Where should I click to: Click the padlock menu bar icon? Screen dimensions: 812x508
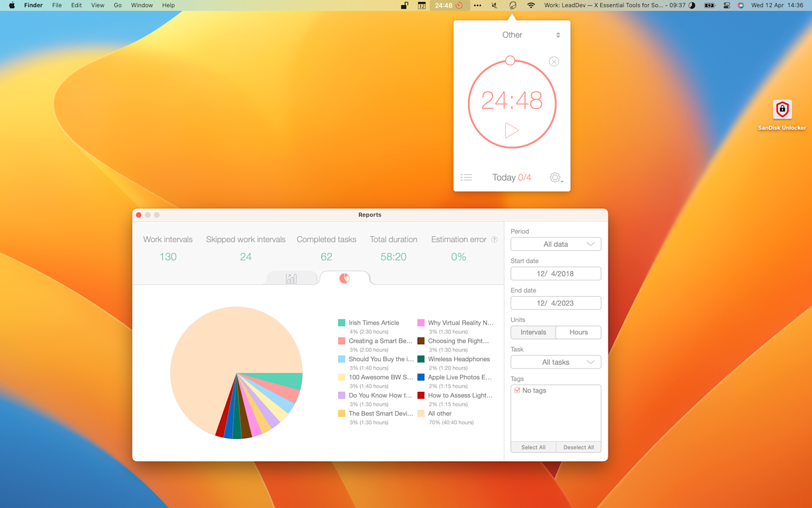tap(405, 5)
